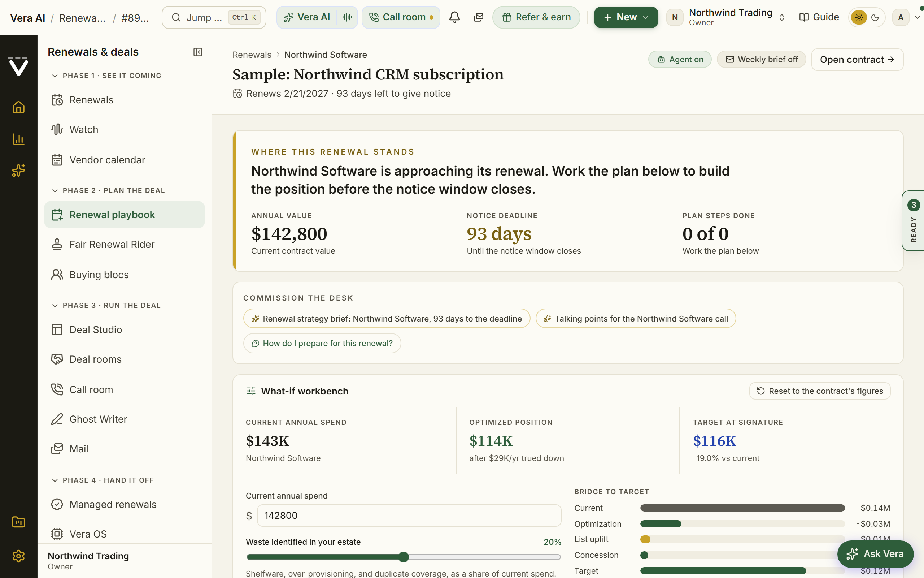Viewport: 924px width, 578px height.
Task: Click the Vera AI breadcrumb in header
Action: 28,18
